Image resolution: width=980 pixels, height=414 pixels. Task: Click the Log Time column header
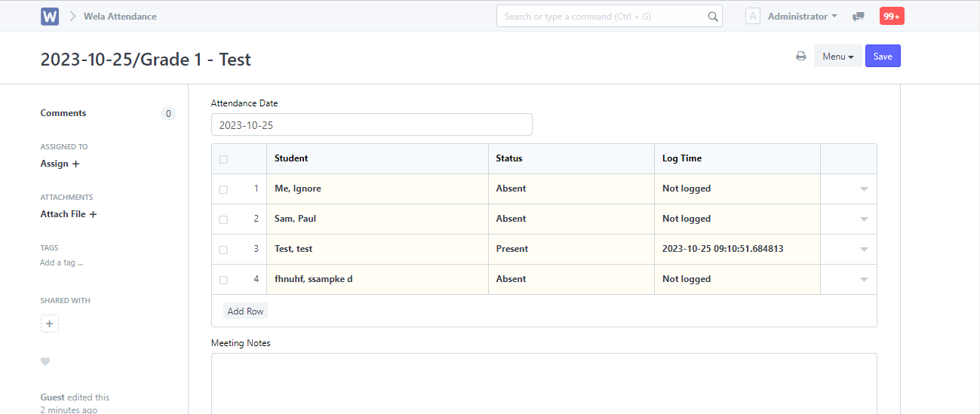click(x=737, y=158)
